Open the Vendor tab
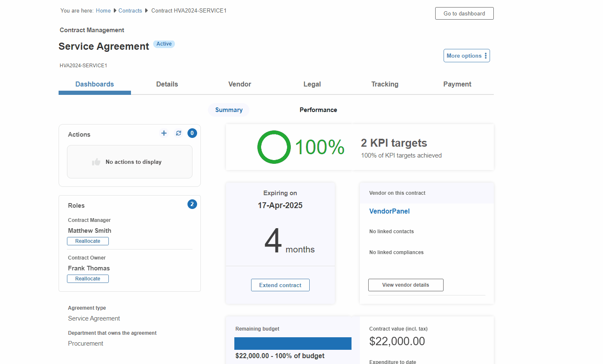 tap(240, 84)
